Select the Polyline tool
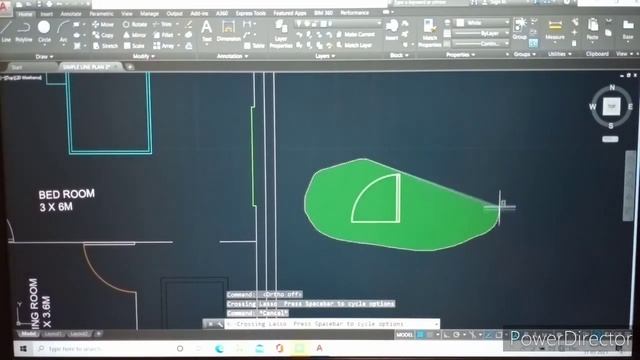This screenshot has width=640, height=360. point(24,31)
